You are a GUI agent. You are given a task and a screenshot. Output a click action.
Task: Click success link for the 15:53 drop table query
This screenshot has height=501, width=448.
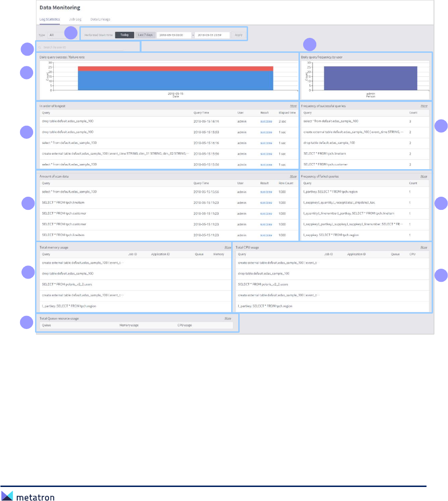[266, 132]
